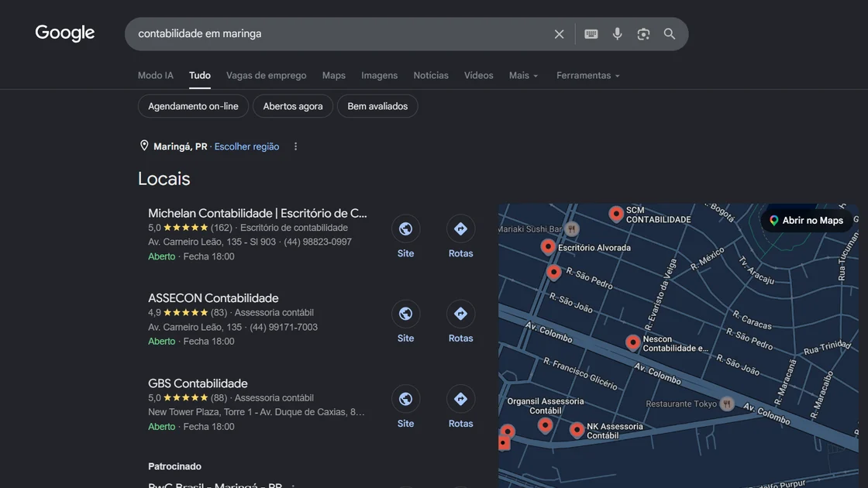Switch to the Imagens tab
Image resolution: width=868 pixels, height=488 pixels.
tap(379, 75)
